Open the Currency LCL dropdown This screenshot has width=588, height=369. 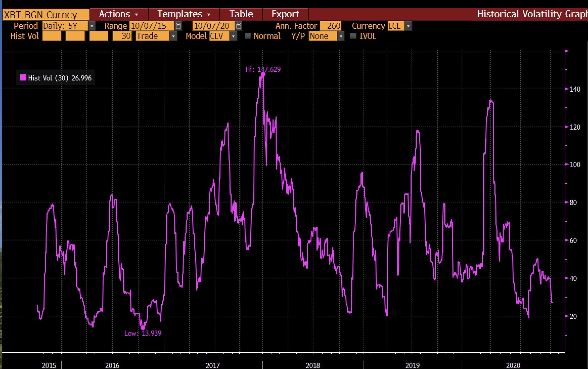pos(409,26)
